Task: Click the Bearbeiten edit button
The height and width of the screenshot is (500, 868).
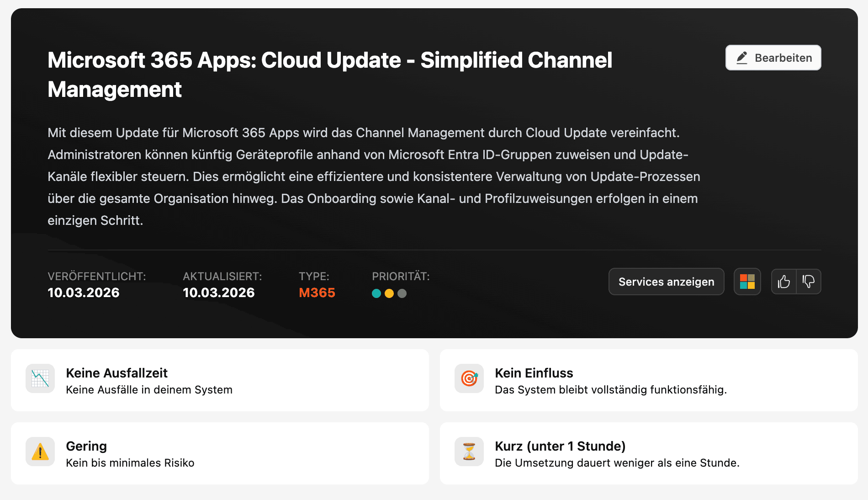Action: (x=773, y=58)
